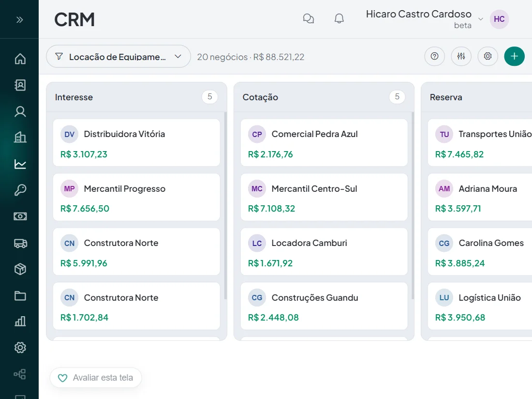Open the Construções Guandu deal card
The image size is (532, 399).
[x=324, y=306]
